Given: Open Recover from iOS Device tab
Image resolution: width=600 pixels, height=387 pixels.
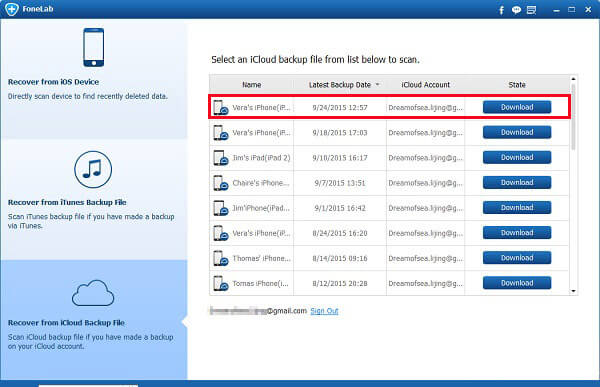Looking at the screenshot, I should [94, 79].
